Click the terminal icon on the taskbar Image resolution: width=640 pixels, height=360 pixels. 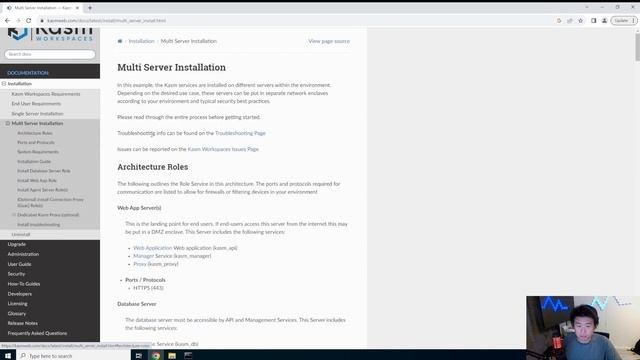coord(188,356)
